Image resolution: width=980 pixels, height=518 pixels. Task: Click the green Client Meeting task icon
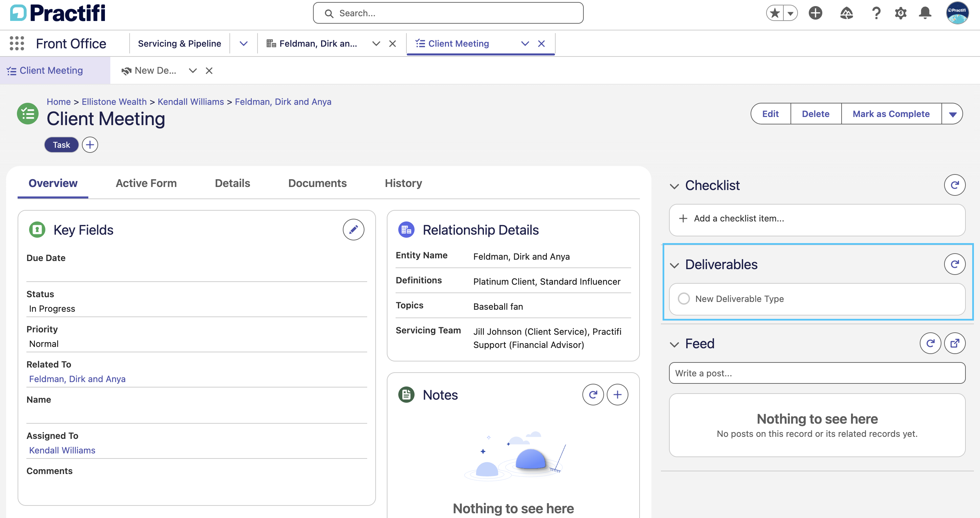click(x=27, y=113)
